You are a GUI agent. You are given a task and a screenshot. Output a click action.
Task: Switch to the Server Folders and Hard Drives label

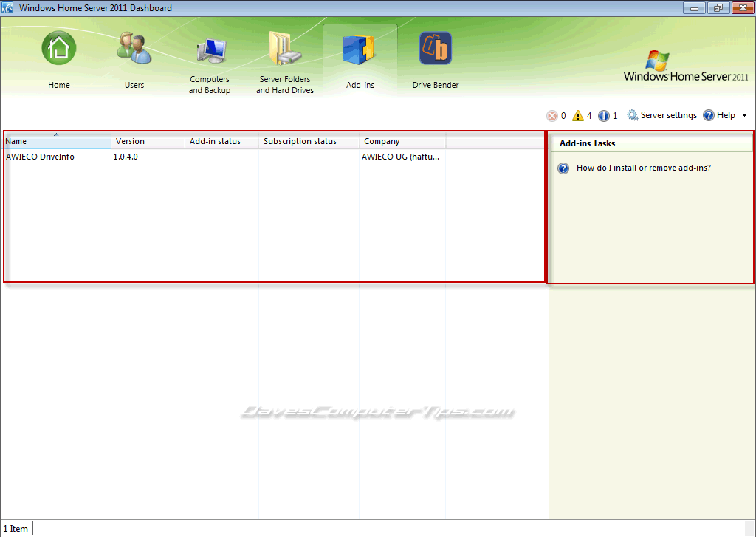pos(285,84)
